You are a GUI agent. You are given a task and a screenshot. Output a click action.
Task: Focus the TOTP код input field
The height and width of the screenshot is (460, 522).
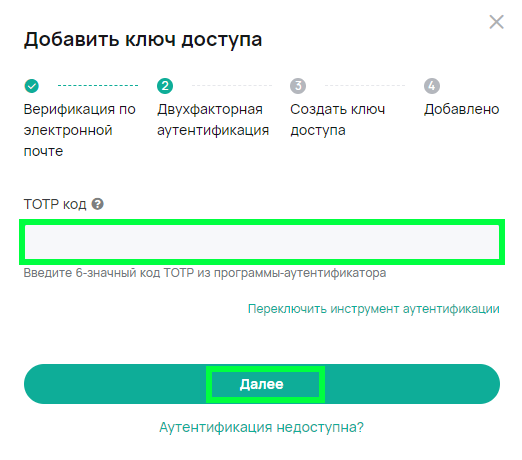pyautogui.click(x=262, y=242)
